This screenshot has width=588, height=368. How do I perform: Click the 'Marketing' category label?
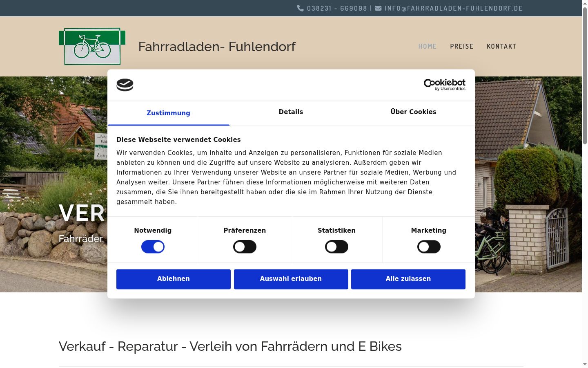pos(429,231)
